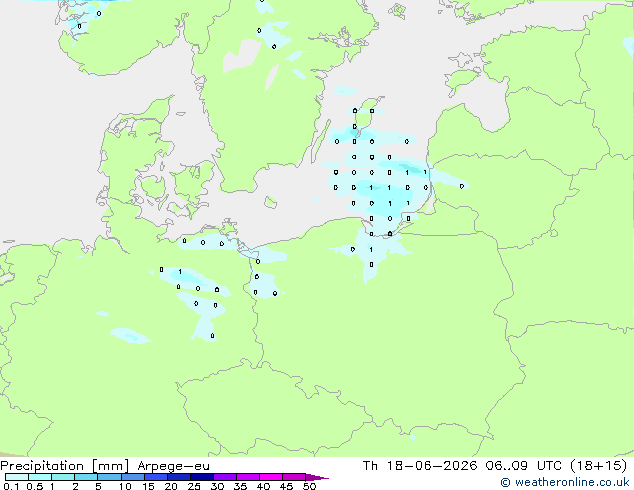634x490 pixels.
Task: Click the '25' legend scale label
Action: (194, 486)
